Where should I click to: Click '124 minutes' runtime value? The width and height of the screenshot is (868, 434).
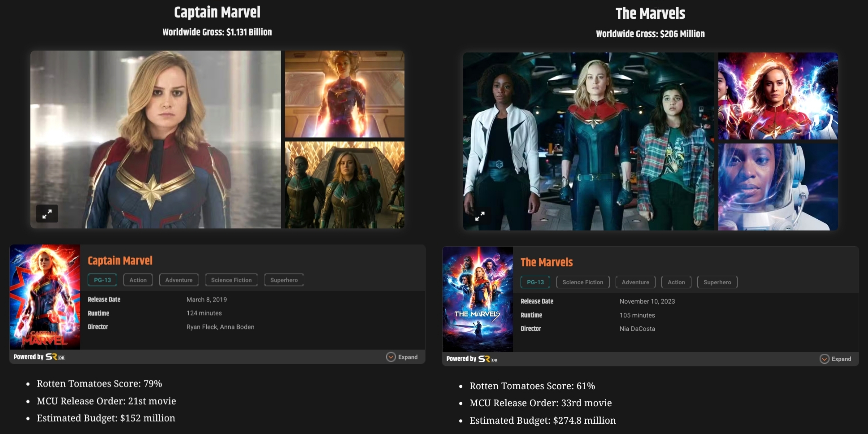204,313
